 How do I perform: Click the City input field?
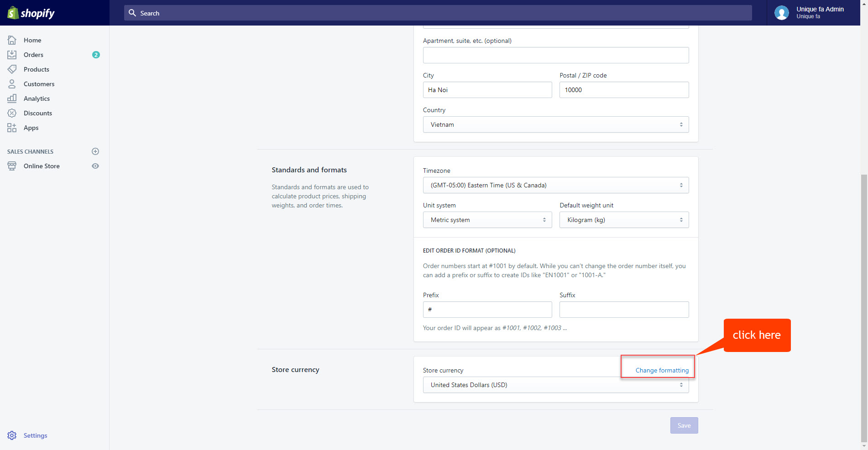487,90
